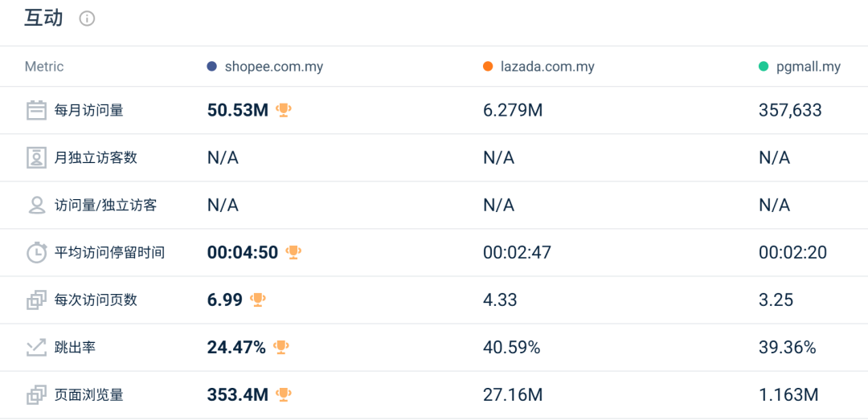Screen dimensions: 868x420
Task: Click lazada's N/A in 月独立访客数 row
Action: [x=499, y=157]
